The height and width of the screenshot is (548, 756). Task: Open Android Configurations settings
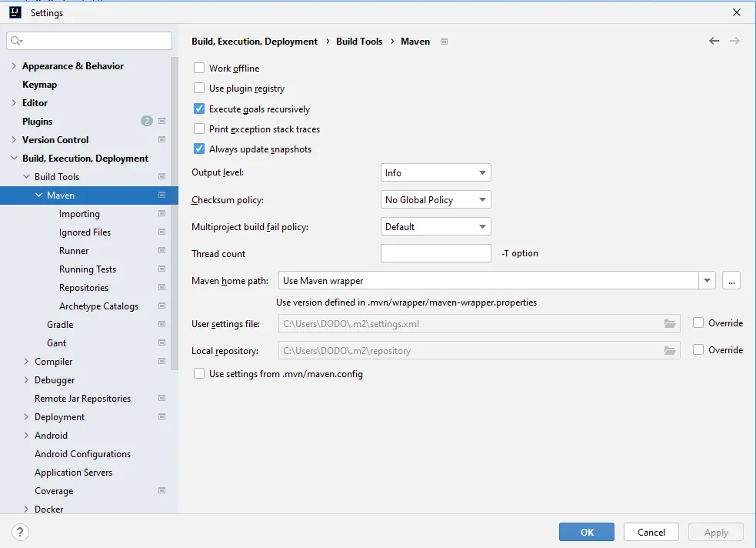click(82, 454)
